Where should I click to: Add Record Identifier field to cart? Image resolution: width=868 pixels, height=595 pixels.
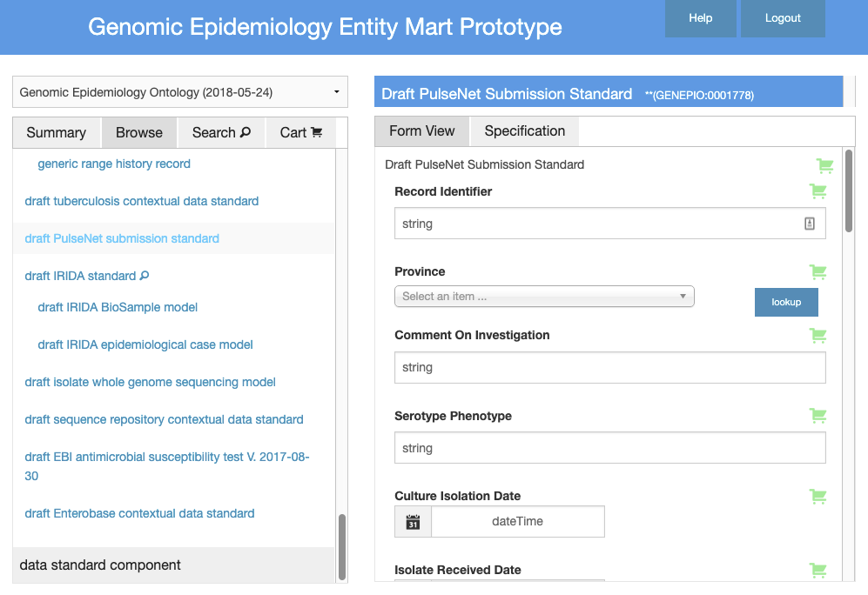point(818,191)
